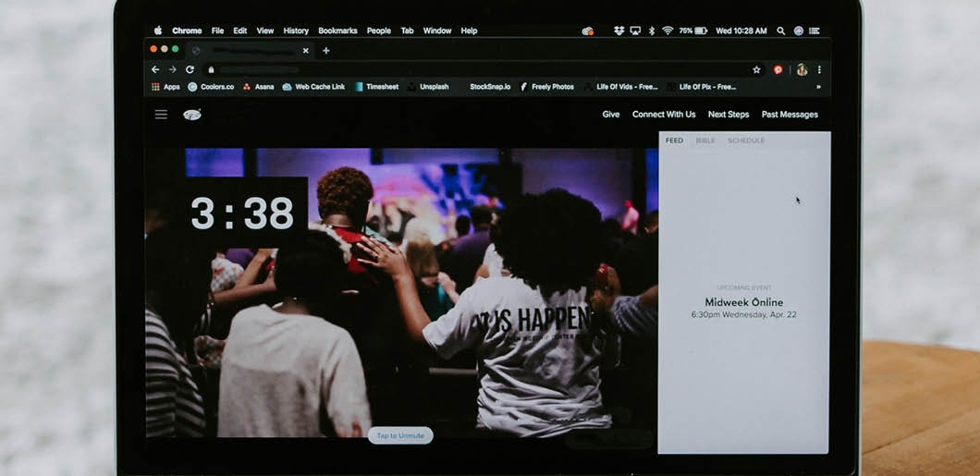Switch to the Bible tab
Screen dimensions: 980x476
pos(705,140)
